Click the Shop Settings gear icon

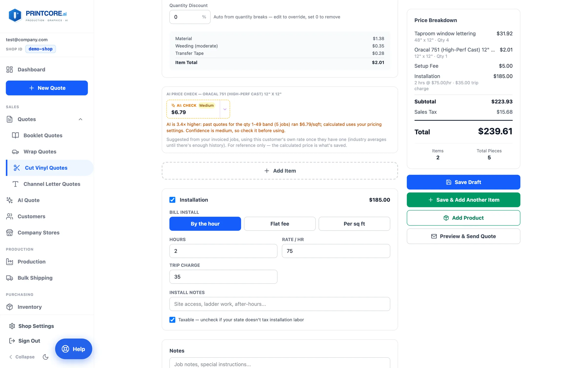[12, 326]
